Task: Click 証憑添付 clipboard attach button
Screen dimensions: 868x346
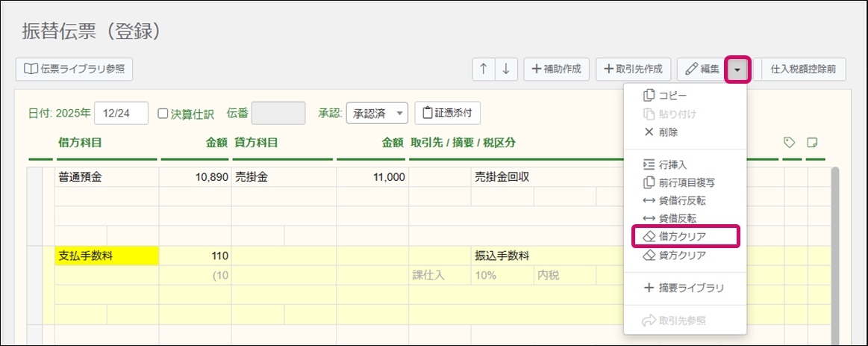Action: [447, 113]
